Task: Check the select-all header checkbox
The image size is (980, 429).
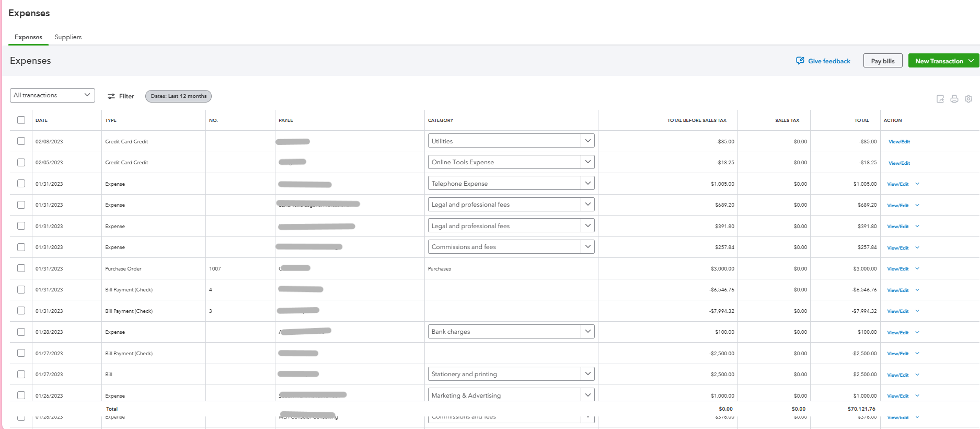Action: [21, 120]
